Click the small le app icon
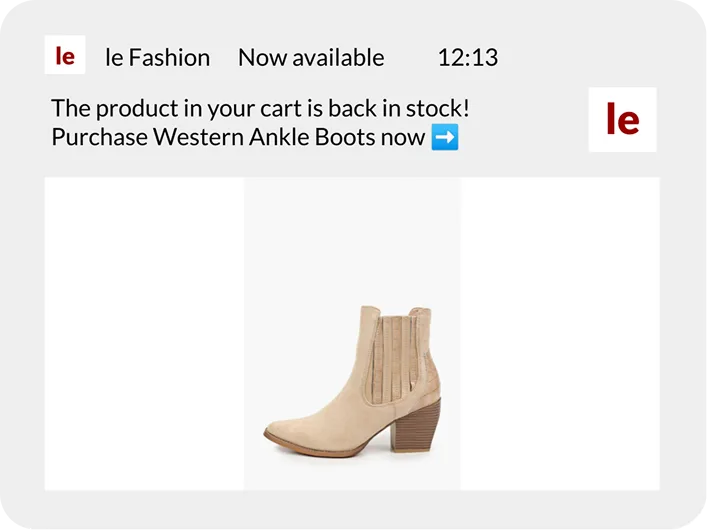Screen dimensions: 707x530 coord(65,56)
